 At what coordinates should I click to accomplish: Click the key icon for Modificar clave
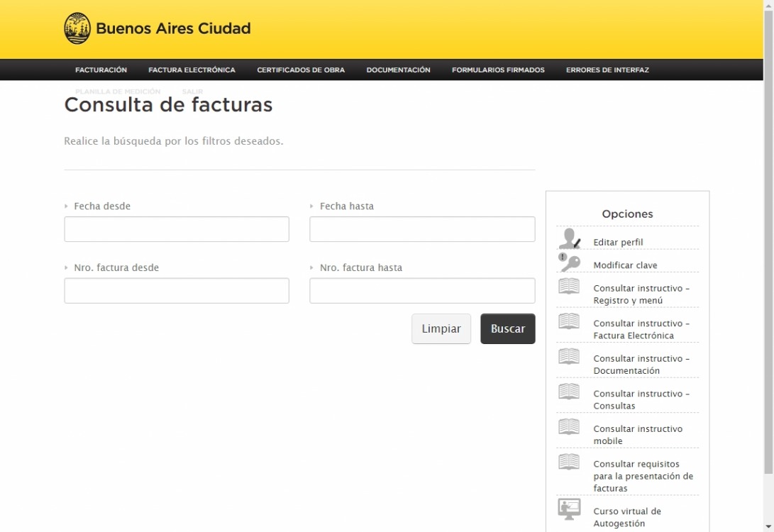tap(569, 262)
